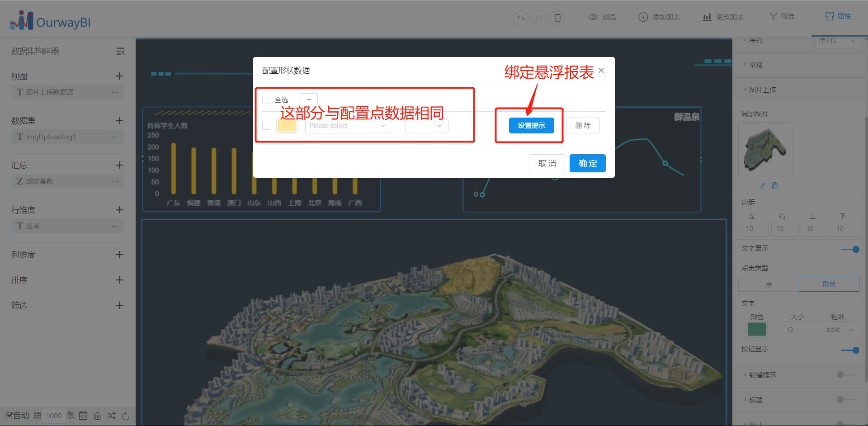Screen dimensions: 868x426
Task: Expand the 常规 section
Action: coord(753,65)
